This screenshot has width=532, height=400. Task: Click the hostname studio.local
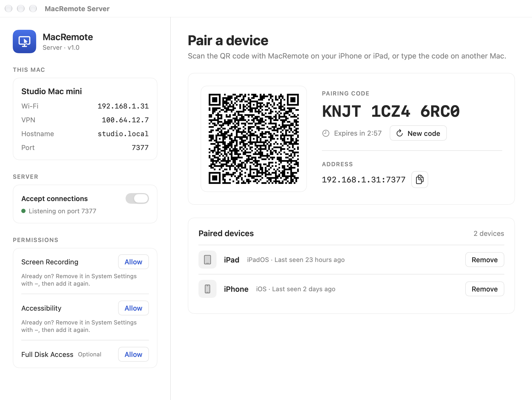[x=123, y=134]
